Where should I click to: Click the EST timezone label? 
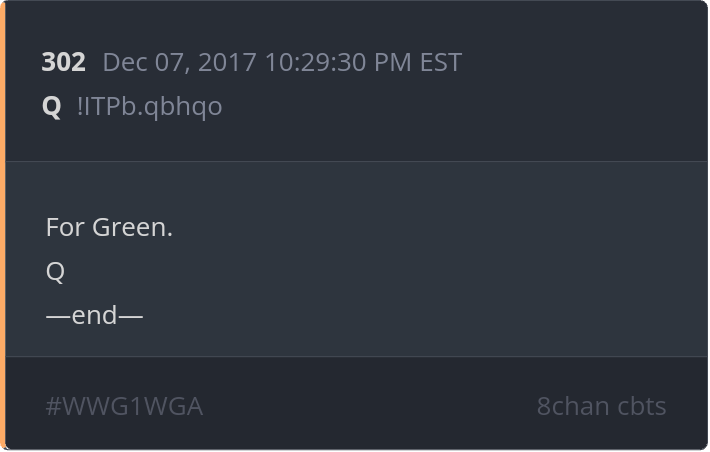tap(441, 62)
